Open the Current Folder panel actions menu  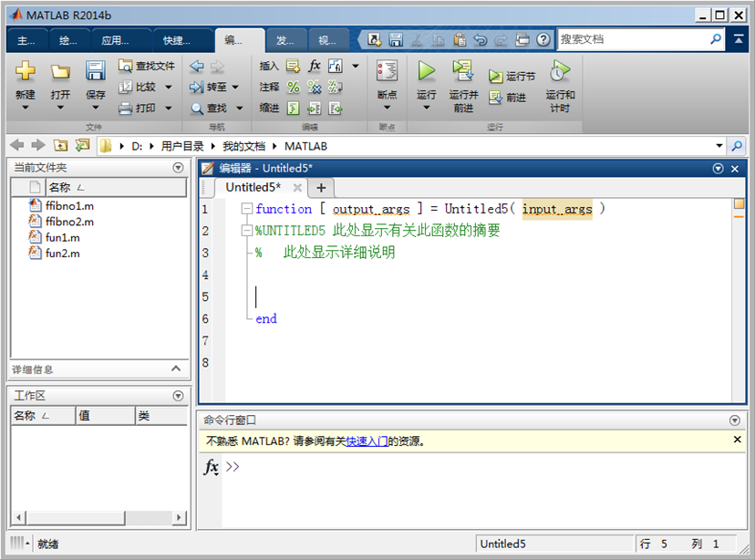(178, 168)
